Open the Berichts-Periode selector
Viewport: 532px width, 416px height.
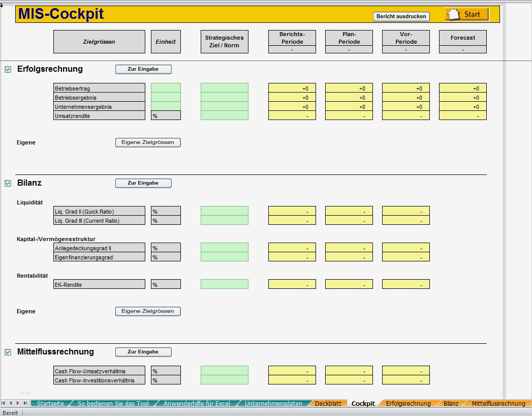click(292, 48)
